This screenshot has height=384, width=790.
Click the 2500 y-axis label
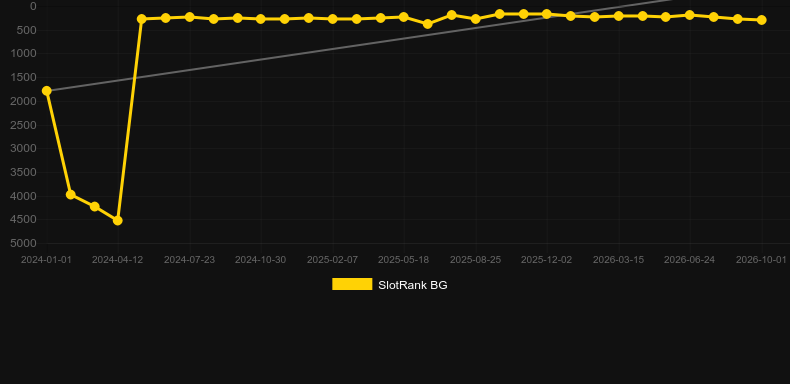(x=24, y=125)
